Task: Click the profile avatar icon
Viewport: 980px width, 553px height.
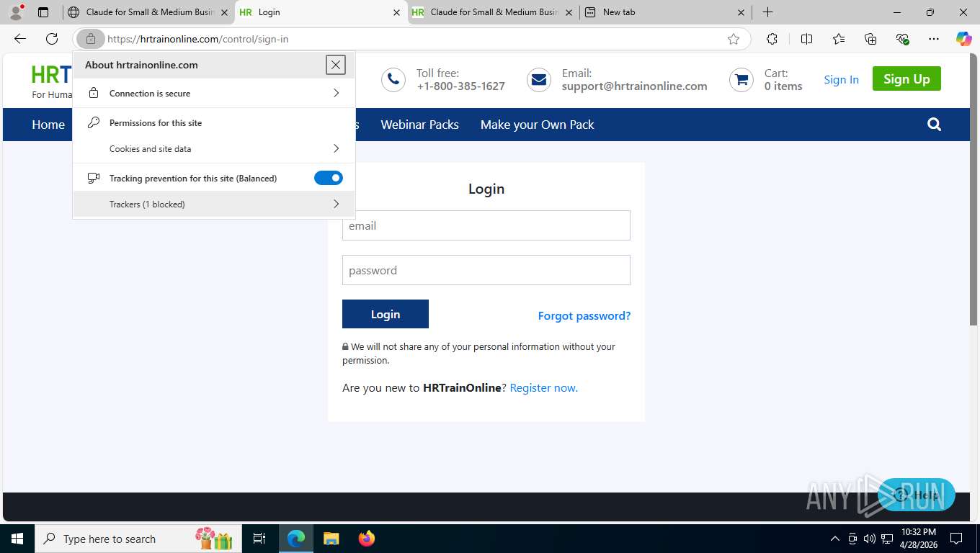Action: coord(16,12)
